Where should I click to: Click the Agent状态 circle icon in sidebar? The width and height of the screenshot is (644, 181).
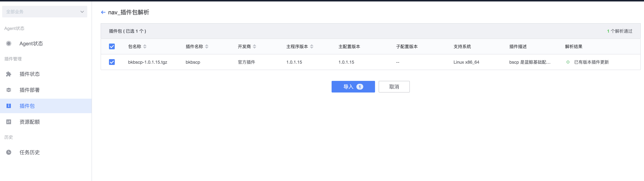(x=9, y=44)
